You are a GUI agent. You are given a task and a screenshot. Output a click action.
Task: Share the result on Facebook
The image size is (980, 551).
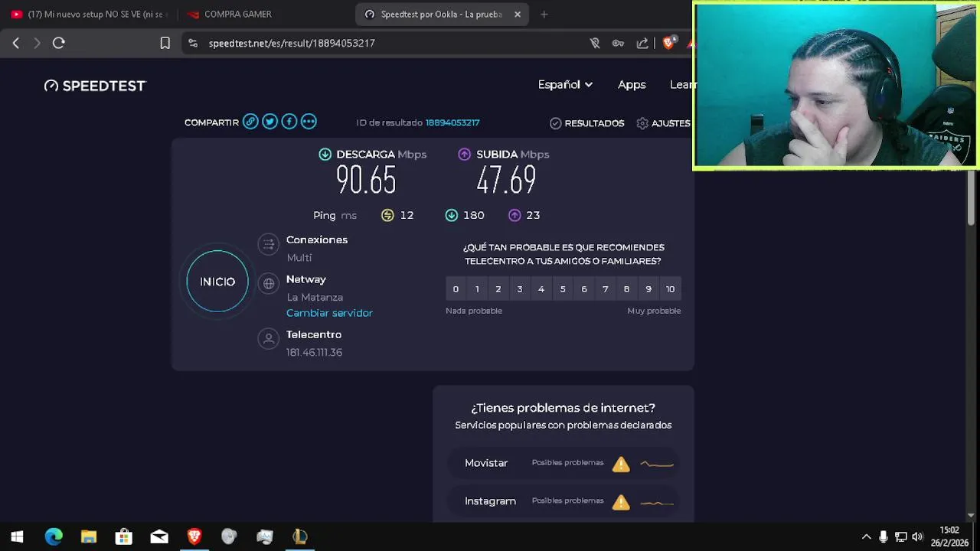point(289,122)
